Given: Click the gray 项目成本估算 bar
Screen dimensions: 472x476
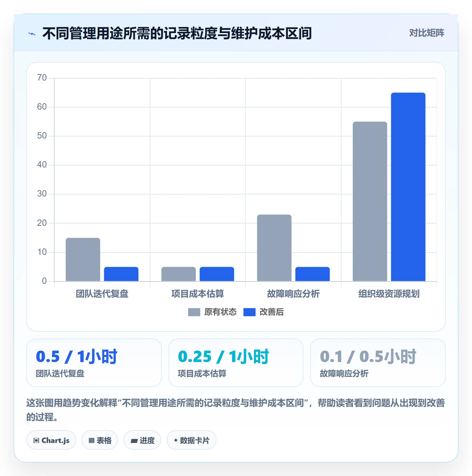Looking at the screenshot, I should (179, 274).
